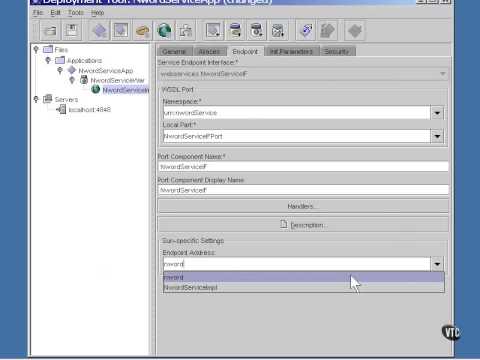This screenshot has width=480, height=360.
Task: Select the Files tree label
Action: click(x=61, y=50)
